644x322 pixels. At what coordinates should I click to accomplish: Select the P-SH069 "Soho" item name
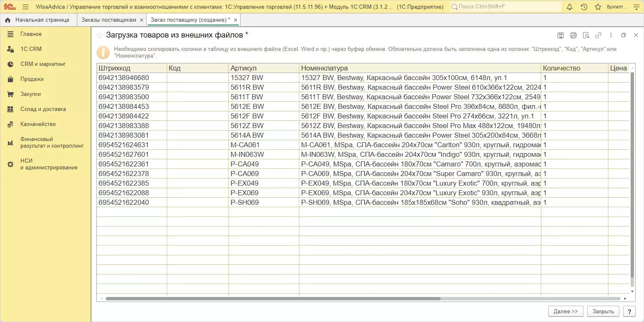point(420,202)
